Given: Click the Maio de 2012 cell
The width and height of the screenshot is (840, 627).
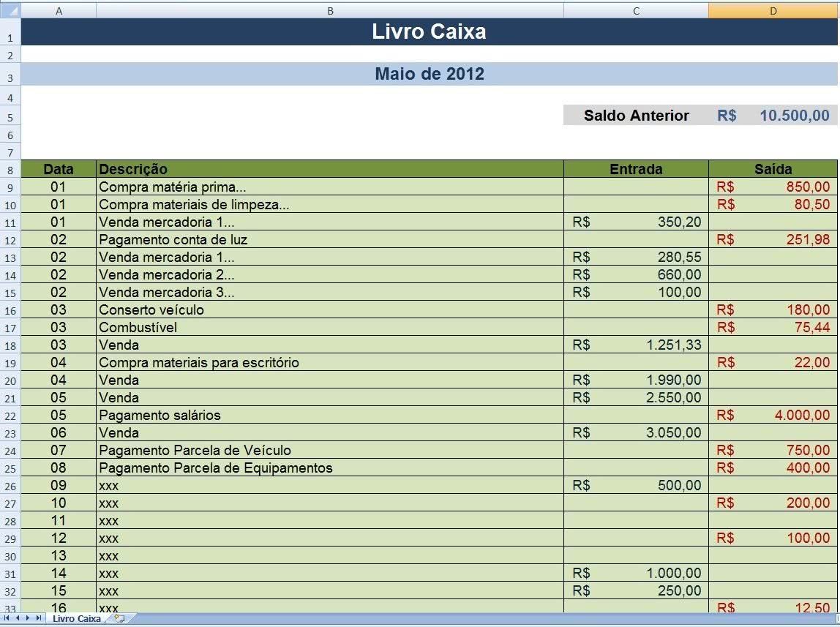Looking at the screenshot, I should click(x=429, y=74).
